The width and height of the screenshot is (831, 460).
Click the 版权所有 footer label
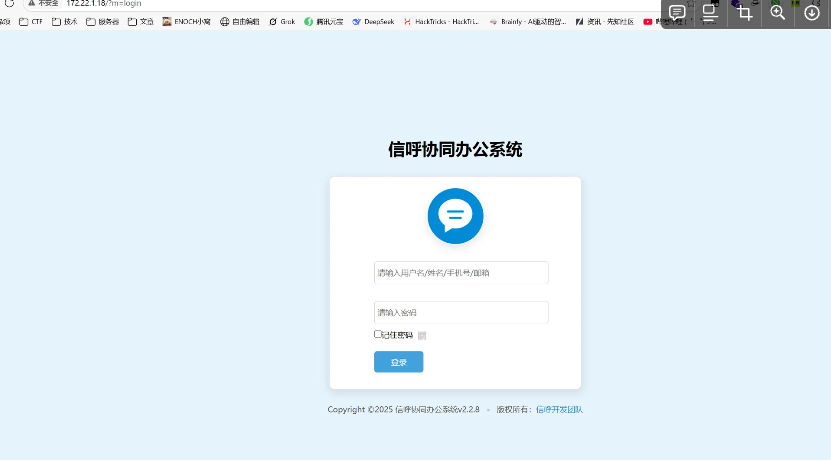tap(512, 410)
